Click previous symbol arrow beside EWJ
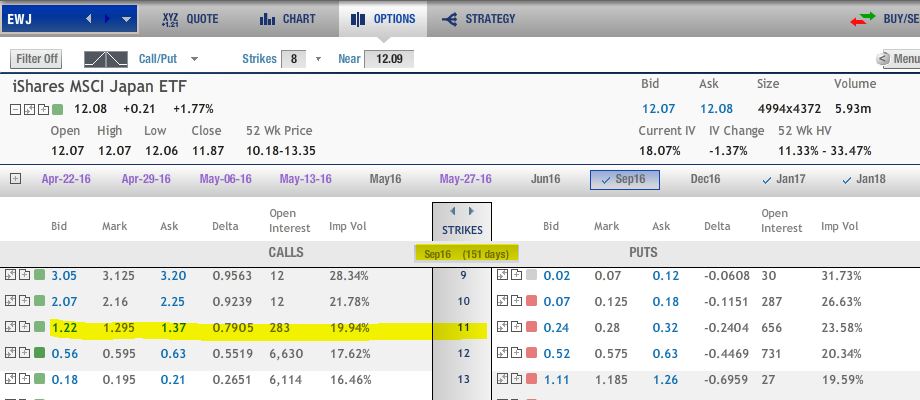Viewport: 920px width, 400px height. [x=88, y=19]
